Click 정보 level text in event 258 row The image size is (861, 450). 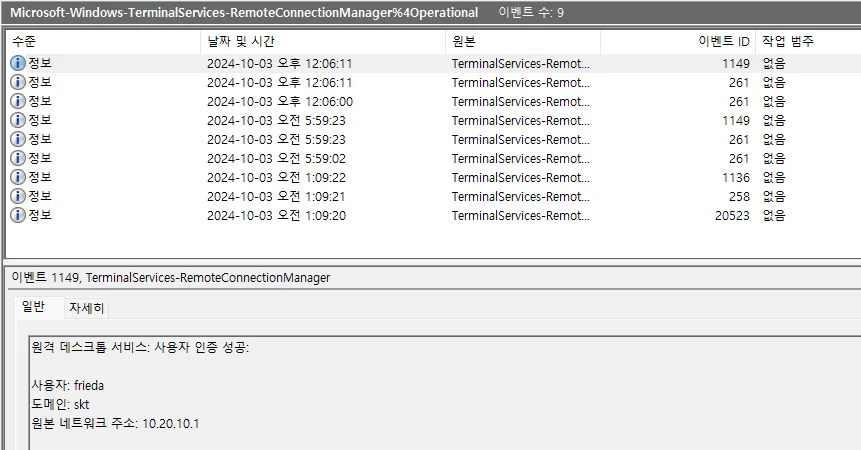point(40,196)
